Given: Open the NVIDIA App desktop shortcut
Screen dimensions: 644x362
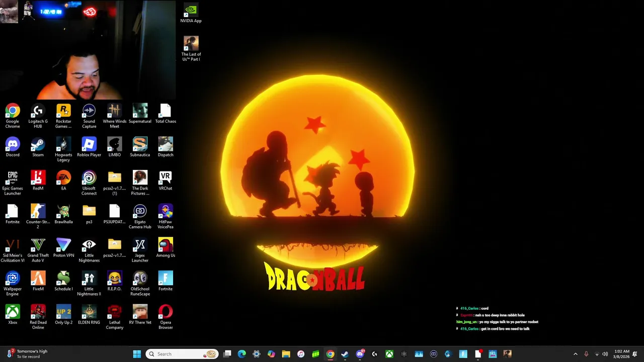Looking at the screenshot, I should [191, 14].
